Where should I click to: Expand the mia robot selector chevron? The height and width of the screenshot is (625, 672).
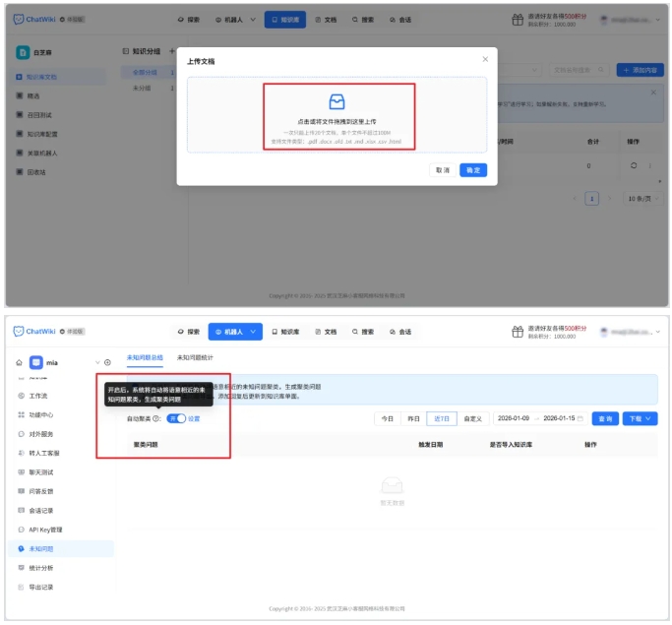[x=97, y=362]
